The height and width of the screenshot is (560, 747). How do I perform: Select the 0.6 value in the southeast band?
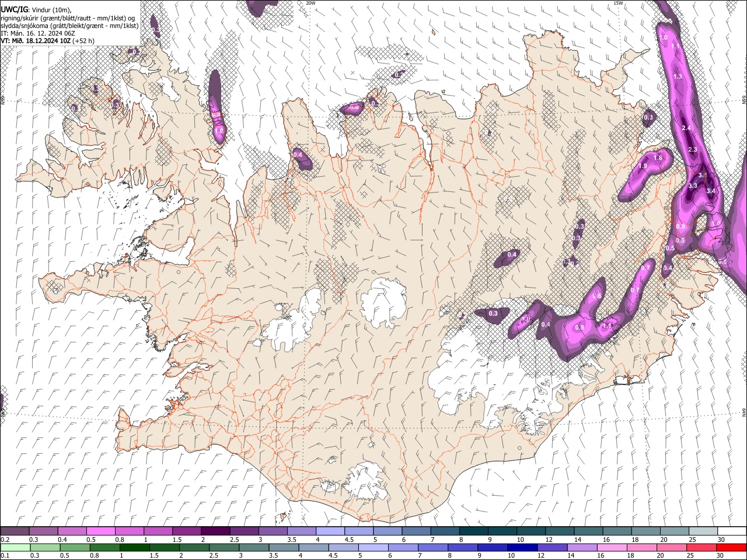click(597, 296)
